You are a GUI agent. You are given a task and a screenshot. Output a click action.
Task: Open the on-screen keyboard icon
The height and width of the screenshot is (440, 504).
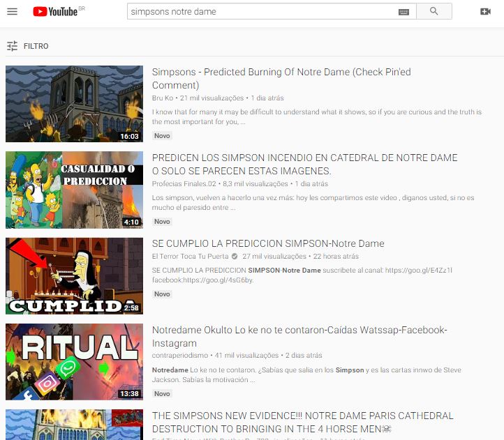coord(403,12)
